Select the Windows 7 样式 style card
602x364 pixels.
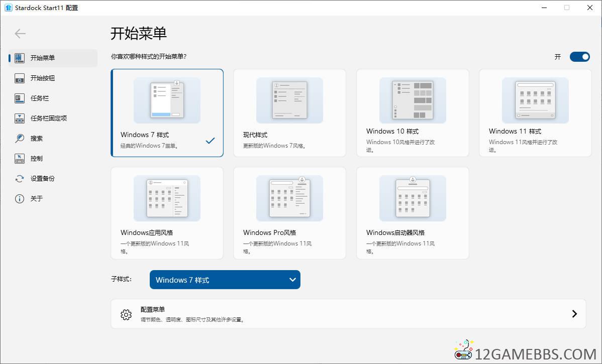coord(167,113)
